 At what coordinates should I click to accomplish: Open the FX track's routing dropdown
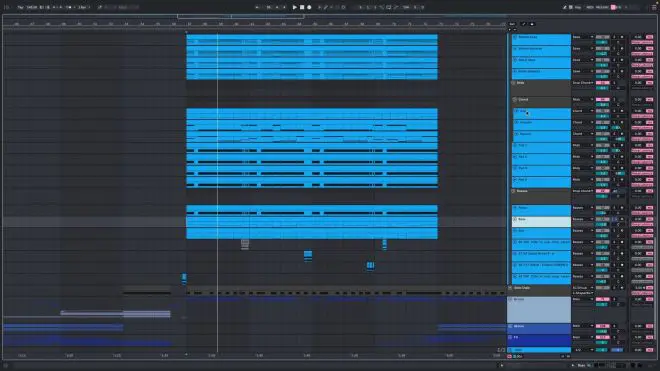[583, 337]
